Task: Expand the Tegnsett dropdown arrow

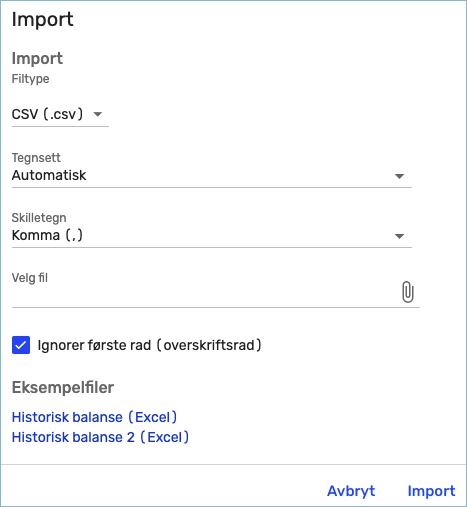Action: pos(399,176)
